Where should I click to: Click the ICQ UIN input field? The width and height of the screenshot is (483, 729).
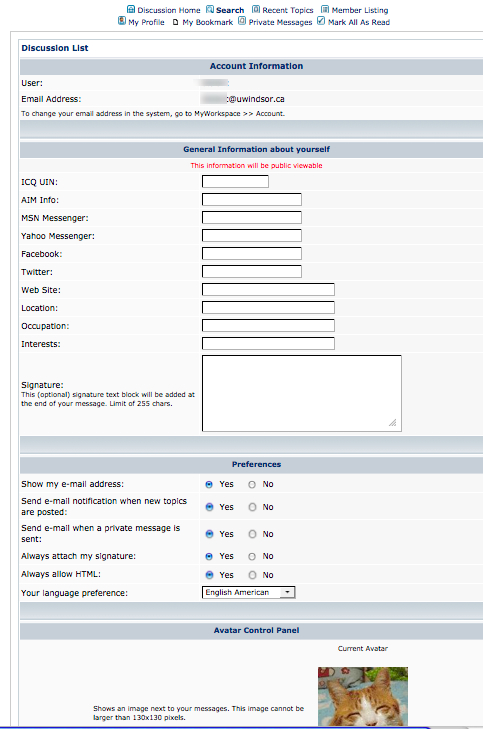pos(235,181)
